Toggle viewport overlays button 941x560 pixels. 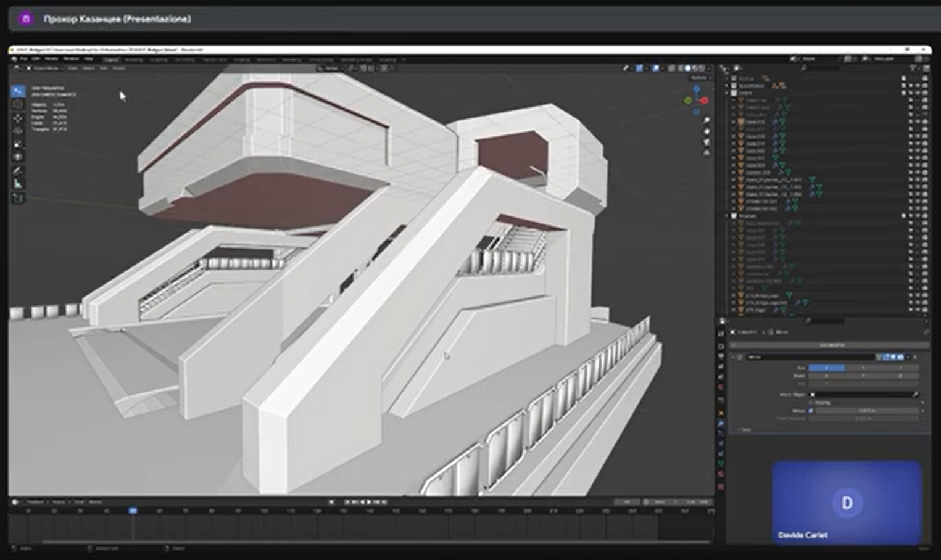coord(655,68)
